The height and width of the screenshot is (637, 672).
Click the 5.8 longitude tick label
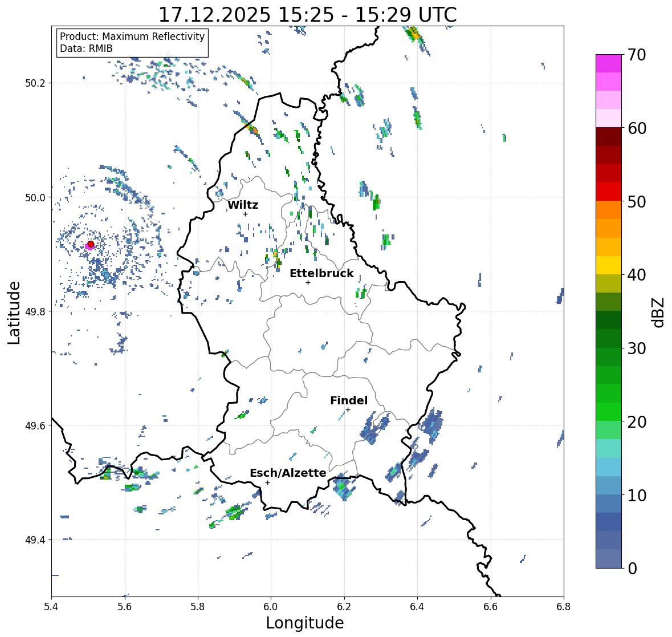pyautogui.click(x=198, y=607)
